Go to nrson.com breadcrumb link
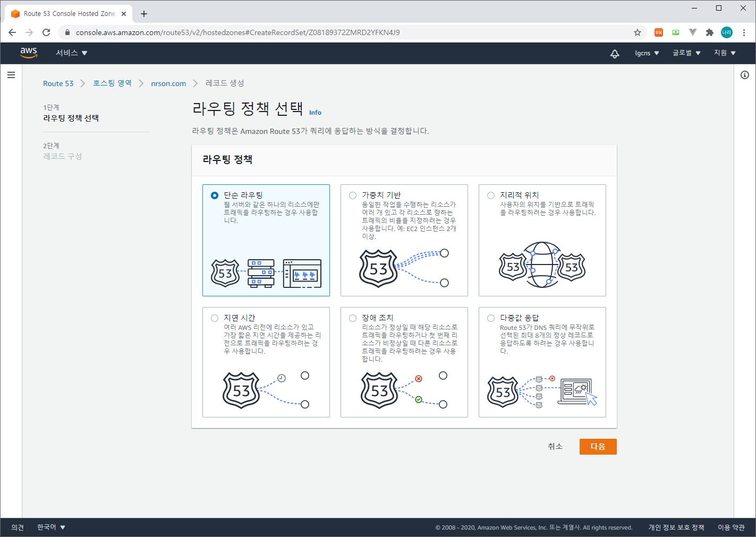Screen dimensions: 756x537 [168, 83]
